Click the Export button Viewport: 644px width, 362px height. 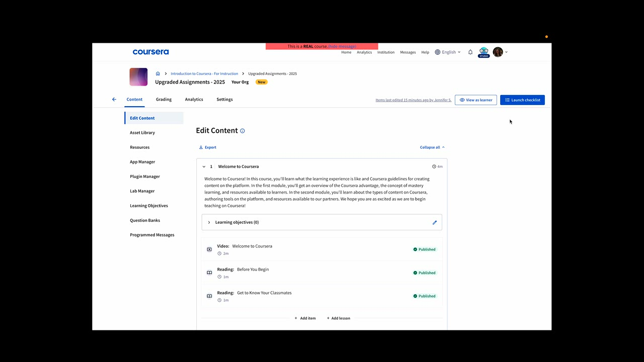click(208, 147)
